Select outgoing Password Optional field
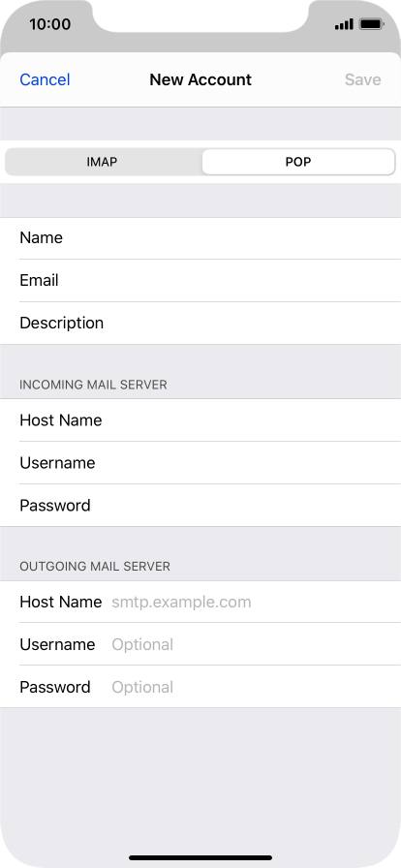The width and height of the screenshot is (401, 868). pyautogui.click(x=200, y=687)
